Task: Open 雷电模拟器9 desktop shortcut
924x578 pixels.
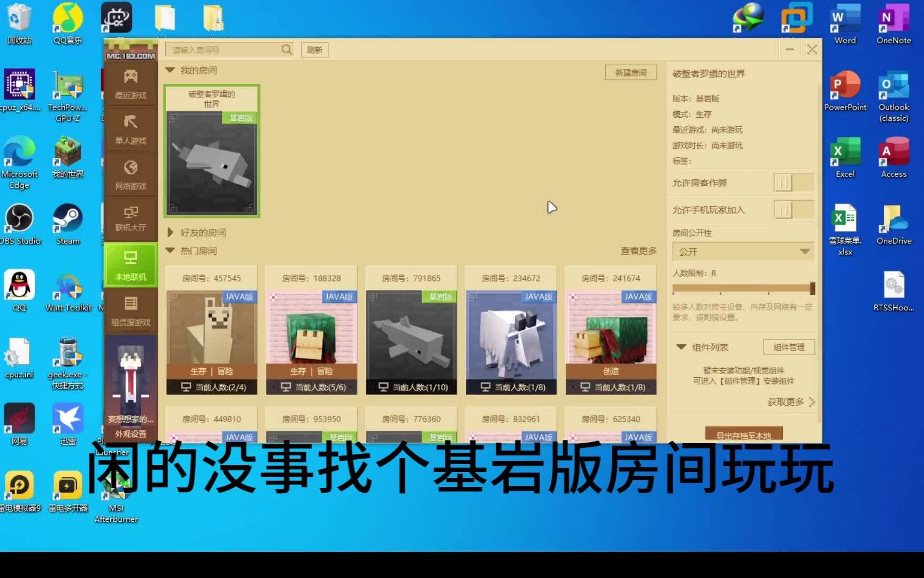Action: tap(20, 492)
